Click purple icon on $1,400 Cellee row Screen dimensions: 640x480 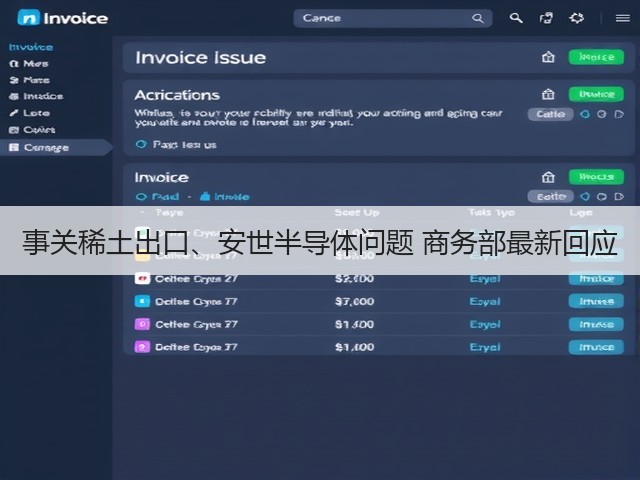point(142,324)
